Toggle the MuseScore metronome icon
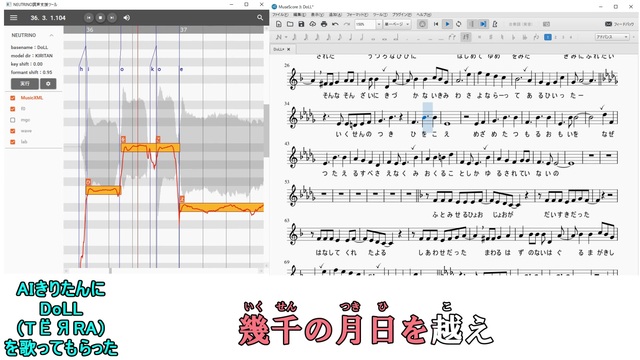 coord(495,24)
